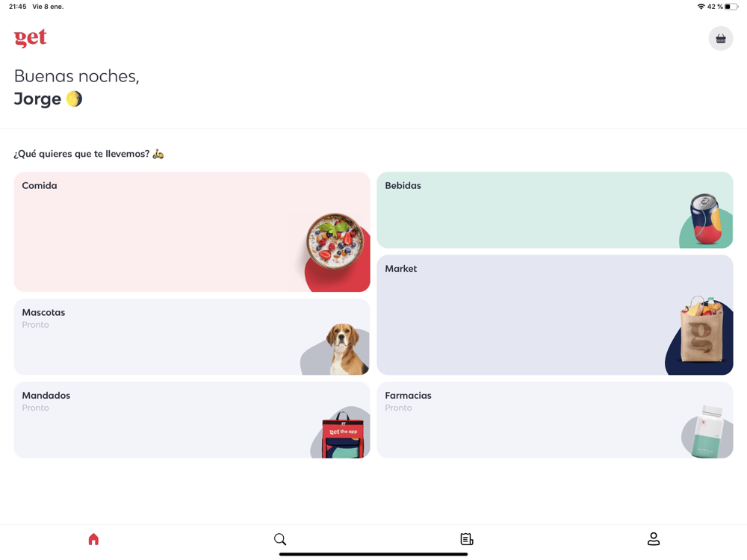Click the fruit bowl image in Comida
Image resolution: width=747 pixels, height=560 pixels.
point(335,241)
